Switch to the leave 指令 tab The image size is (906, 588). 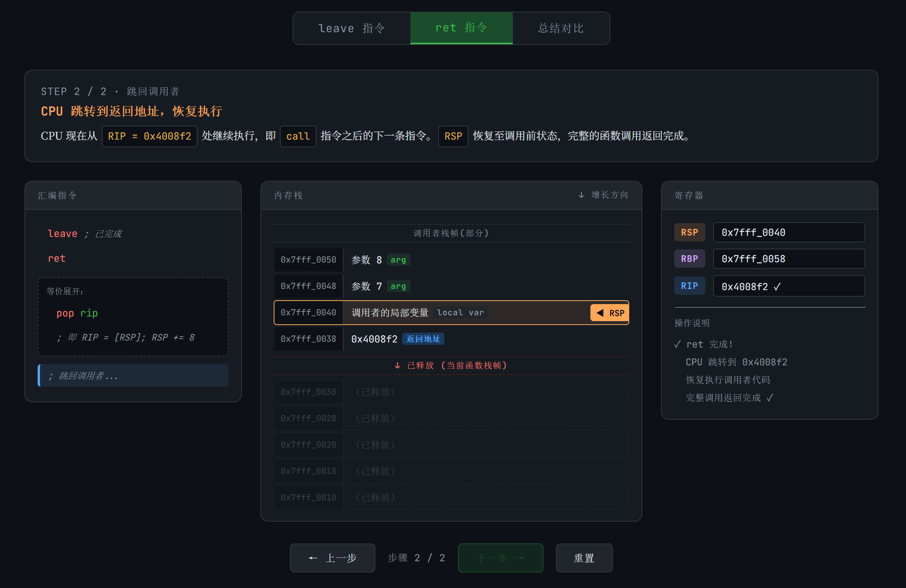(x=351, y=28)
